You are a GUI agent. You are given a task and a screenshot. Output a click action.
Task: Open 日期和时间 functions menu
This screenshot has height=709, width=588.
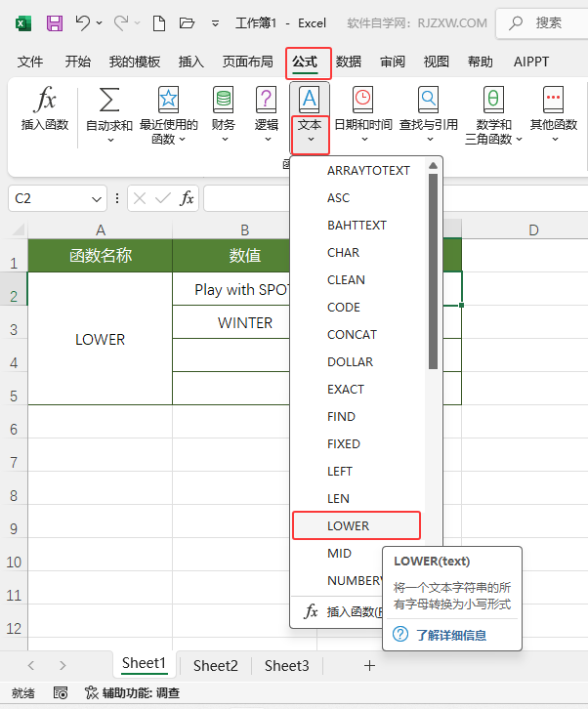363,115
